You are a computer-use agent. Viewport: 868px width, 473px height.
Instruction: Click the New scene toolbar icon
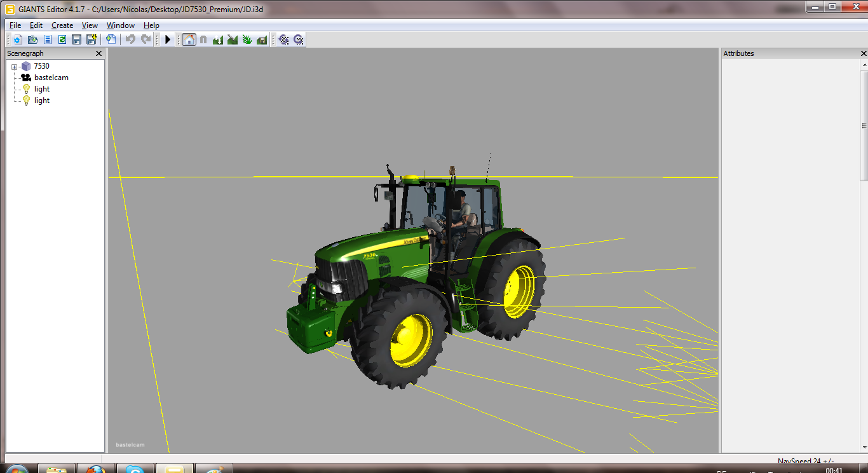click(x=18, y=39)
